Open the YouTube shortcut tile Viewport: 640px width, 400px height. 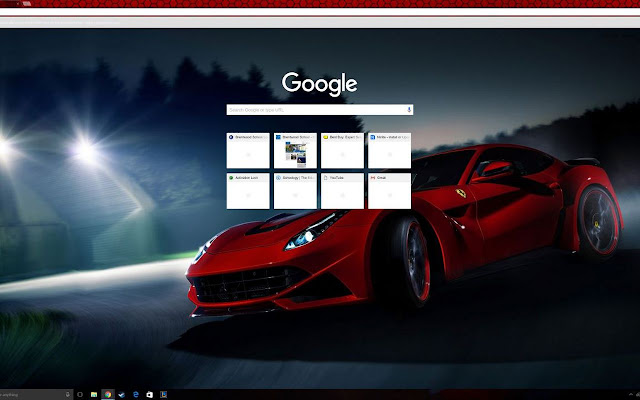click(x=342, y=191)
